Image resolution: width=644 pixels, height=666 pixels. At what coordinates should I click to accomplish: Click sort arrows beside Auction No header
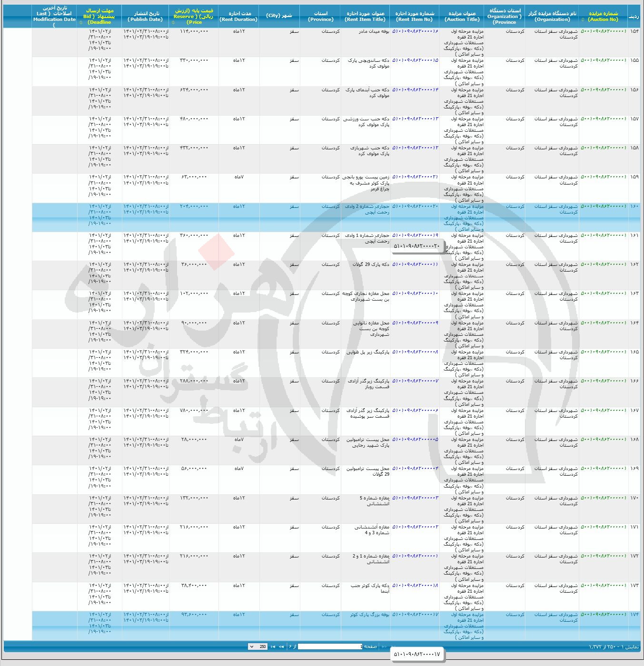pyautogui.click(x=583, y=20)
